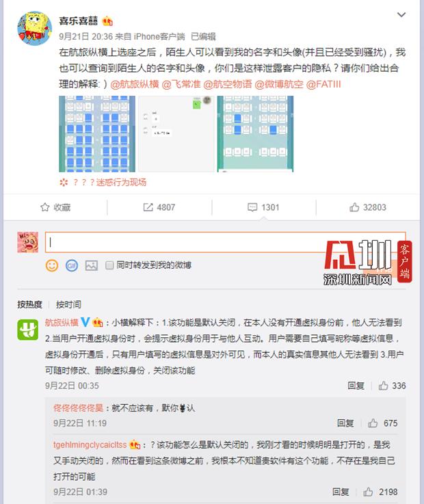This screenshot has width=424, height=504.
Task: Click the 收藏 star icon
Action: [x=44, y=207]
